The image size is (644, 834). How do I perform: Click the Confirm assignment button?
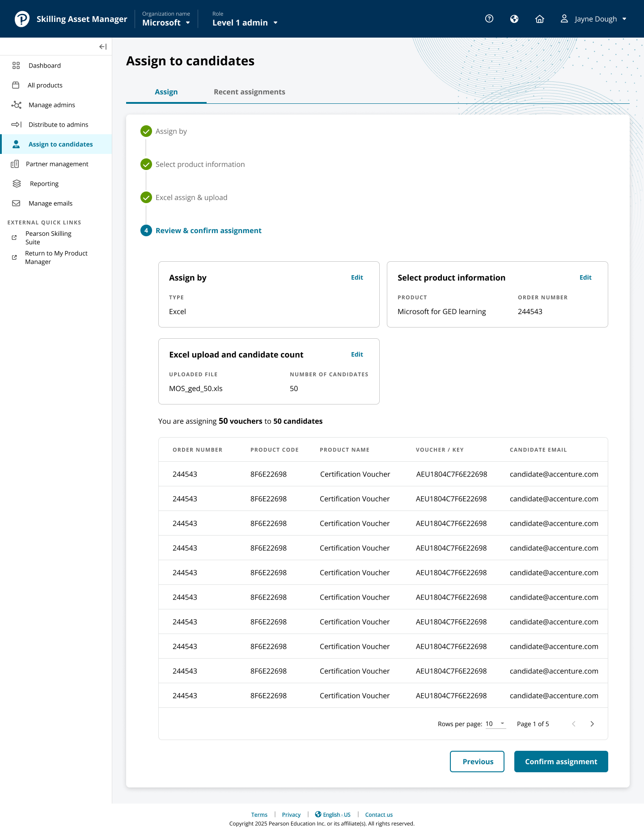coord(561,762)
